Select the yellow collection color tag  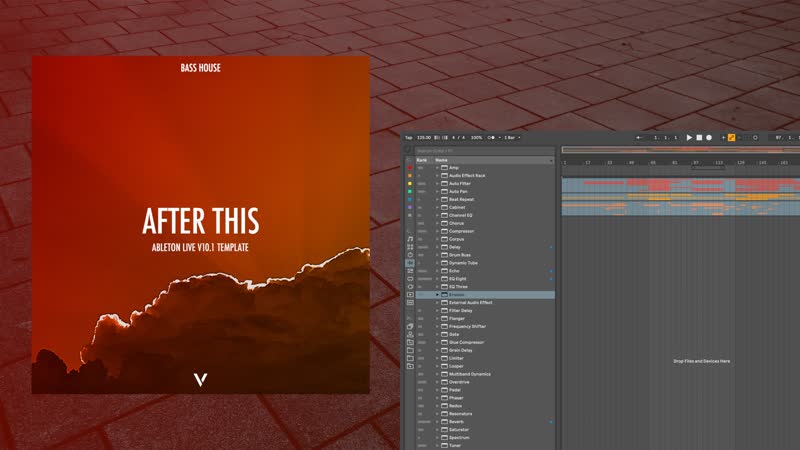(410, 183)
